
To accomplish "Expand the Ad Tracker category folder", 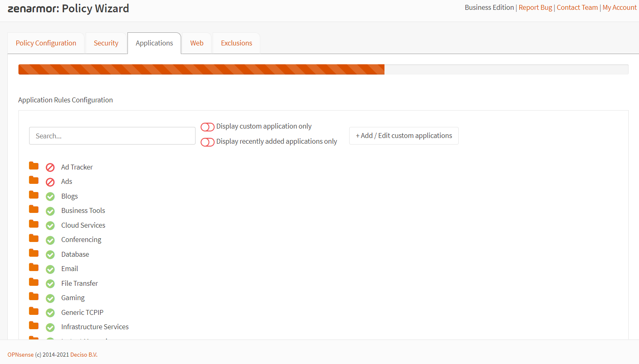I will pos(34,165).
